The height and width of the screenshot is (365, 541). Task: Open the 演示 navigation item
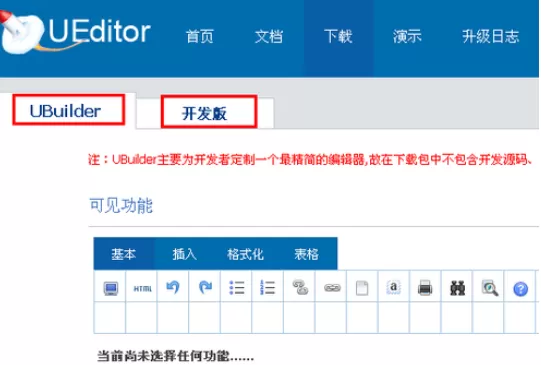tap(407, 36)
